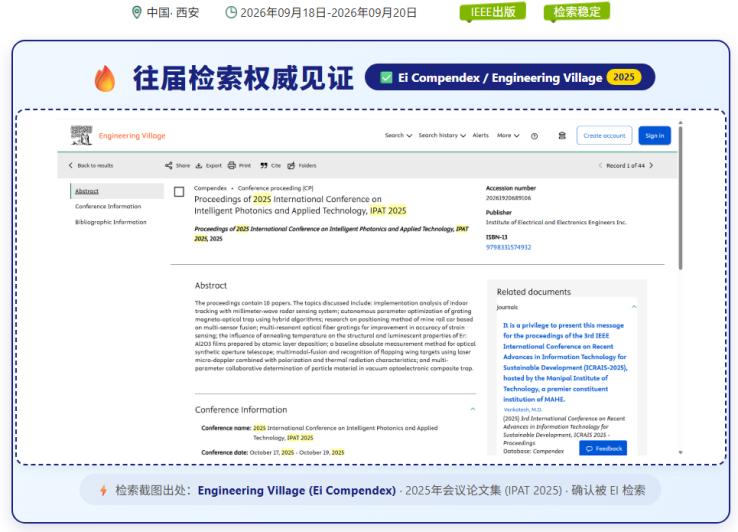
Task: Click the 2025 yellow badge
Action: [624, 77]
